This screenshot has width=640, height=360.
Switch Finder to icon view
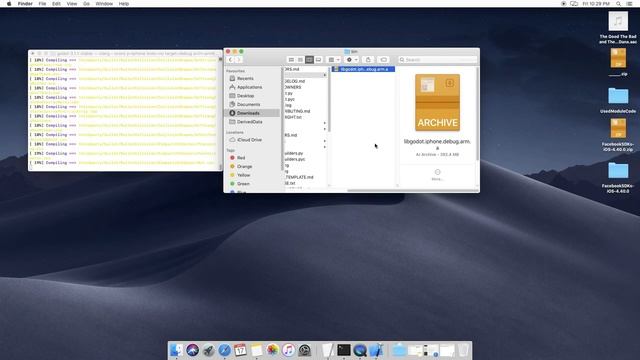pyautogui.click(x=291, y=60)
